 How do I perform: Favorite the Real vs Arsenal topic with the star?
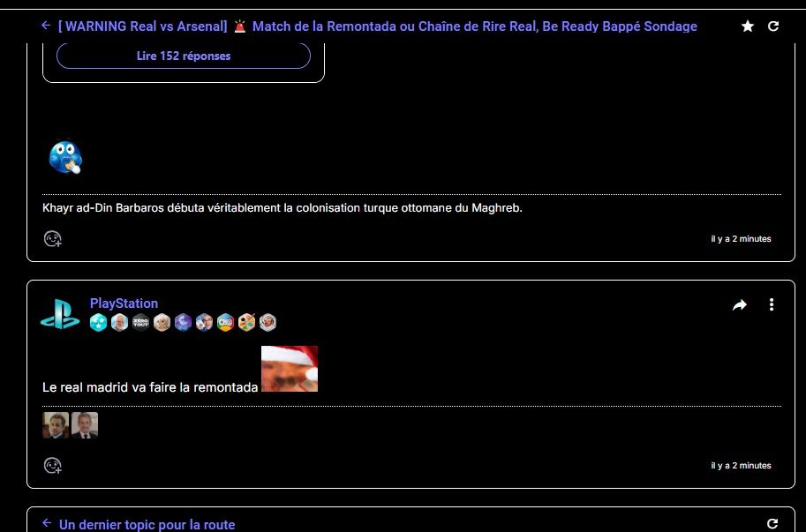[x=748, y=26]
